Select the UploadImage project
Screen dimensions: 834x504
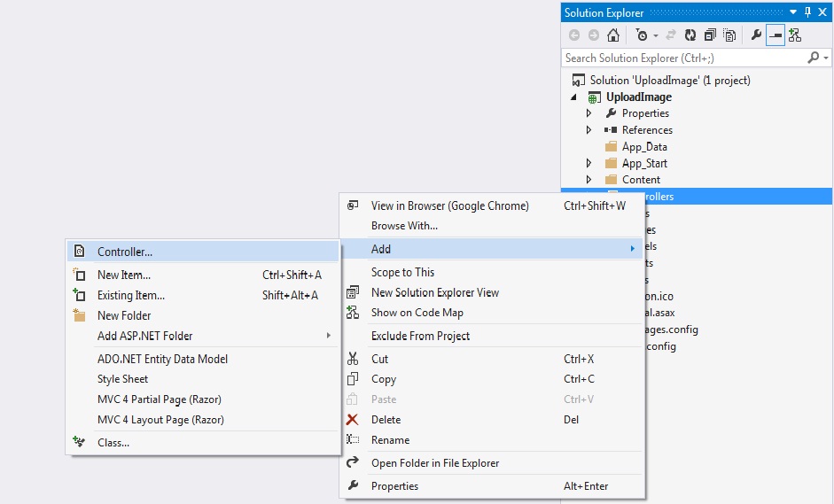[x=639, y=97]
